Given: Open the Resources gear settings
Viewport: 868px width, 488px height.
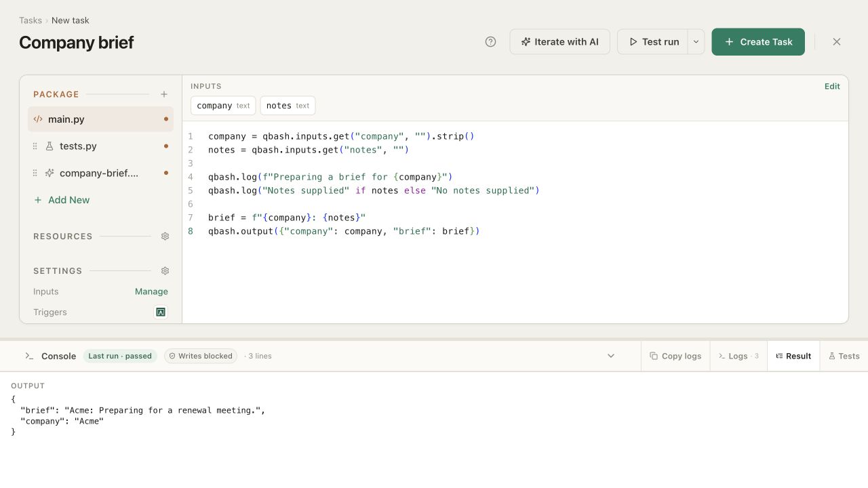Looking at the screenshot, I should [165, 237].
